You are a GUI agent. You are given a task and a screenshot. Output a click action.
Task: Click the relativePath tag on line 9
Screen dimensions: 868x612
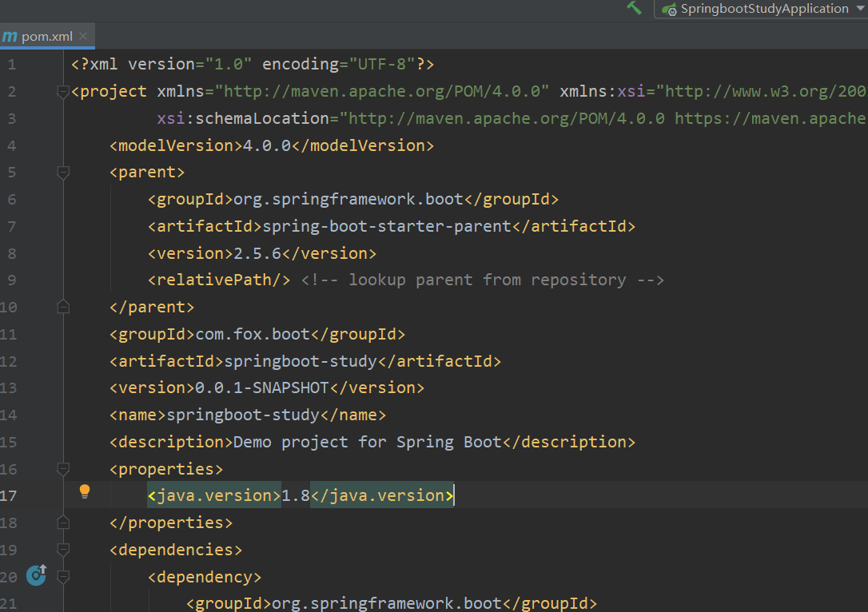[219, 280]
